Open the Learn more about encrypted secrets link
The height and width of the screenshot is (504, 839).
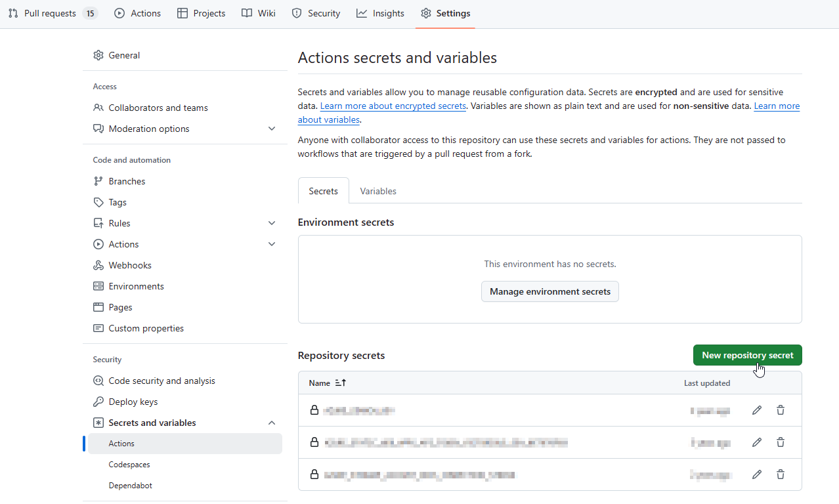click(x=393, y=106)
